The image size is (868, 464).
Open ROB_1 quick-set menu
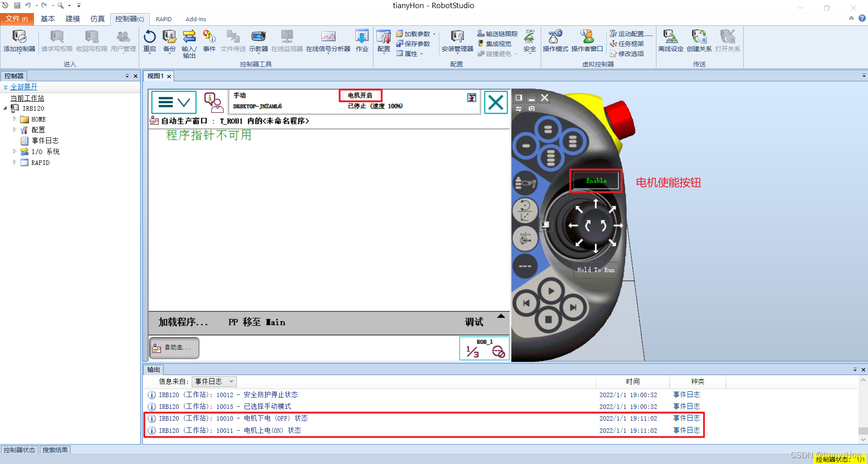(484, 349)
